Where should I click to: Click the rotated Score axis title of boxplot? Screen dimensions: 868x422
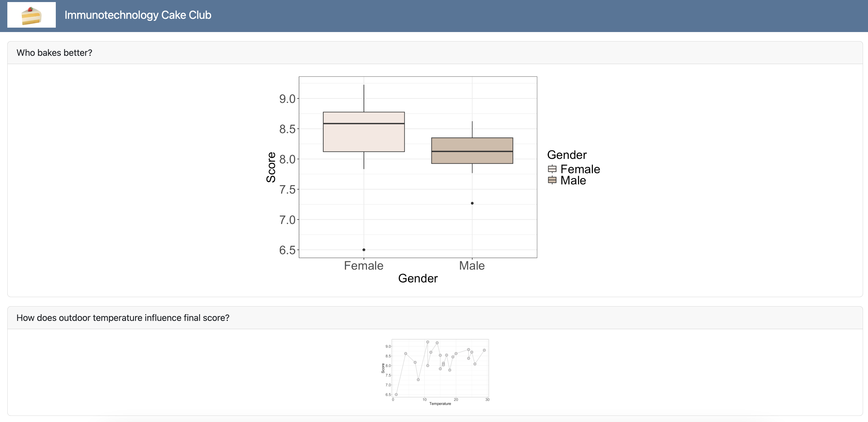tap(271, 167)
